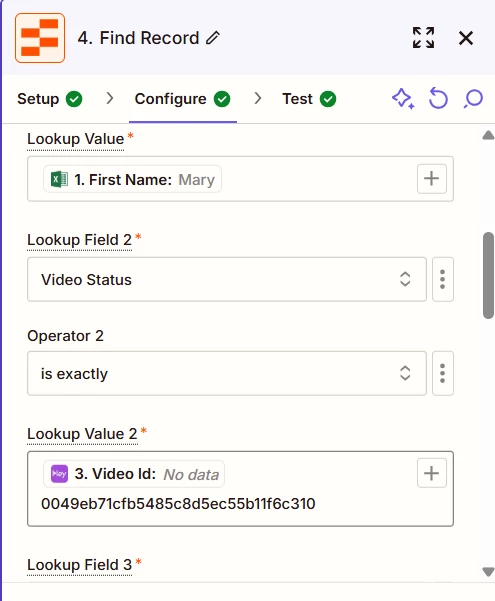
Task: Open three-dot menu beside is exactly
Action: [x=442, y=373]
